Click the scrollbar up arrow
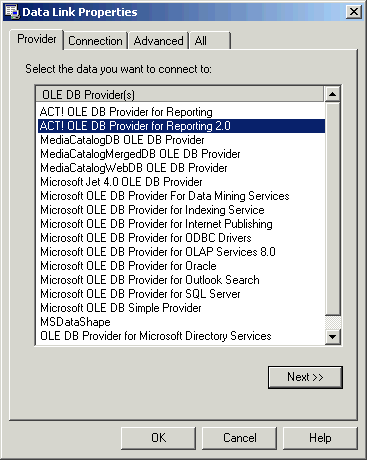367x460 pixels. (x=332, y=94)
